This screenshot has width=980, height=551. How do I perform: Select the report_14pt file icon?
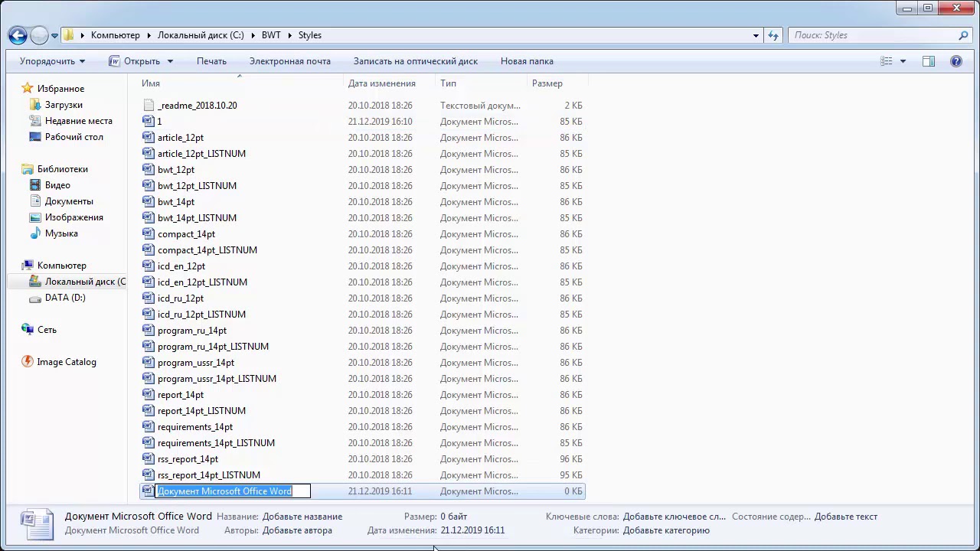tap(149, 395)
